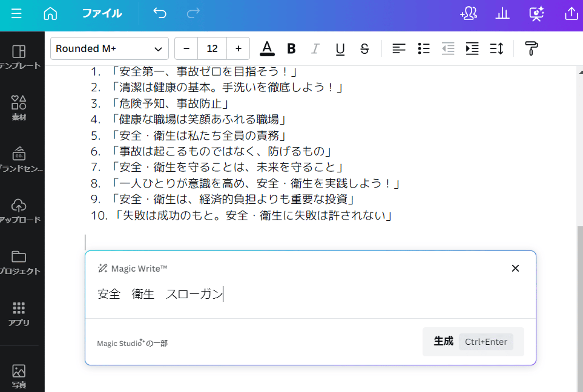Image resolution: width=583 pixels, height=392 pixels.
Task: Open the share upload icon
Action: (571, 13)
